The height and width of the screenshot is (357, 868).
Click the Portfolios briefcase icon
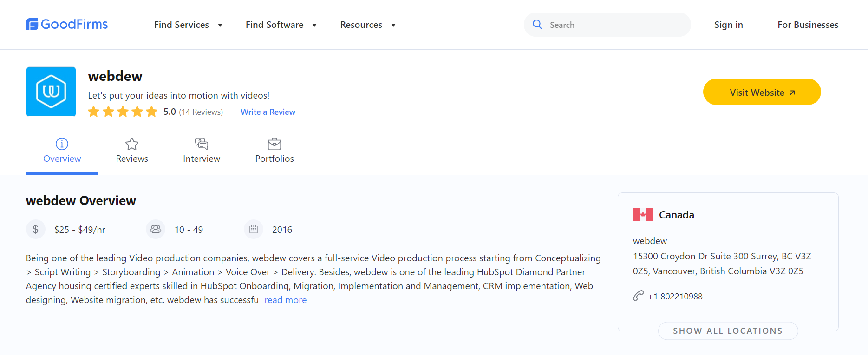click(274, 144)
